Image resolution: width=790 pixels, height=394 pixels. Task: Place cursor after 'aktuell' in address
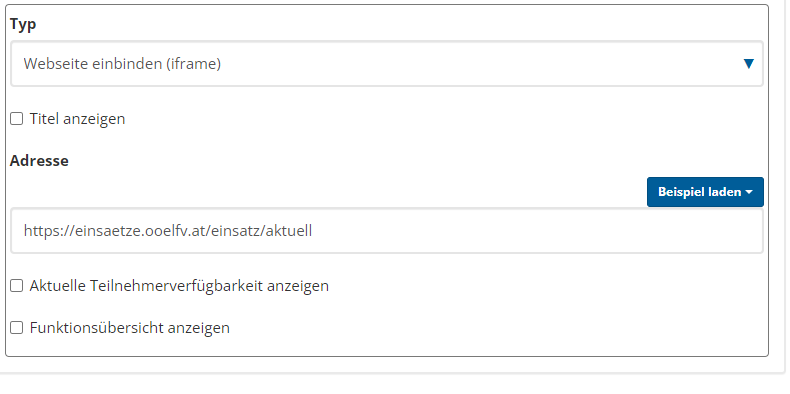point(313,231)
